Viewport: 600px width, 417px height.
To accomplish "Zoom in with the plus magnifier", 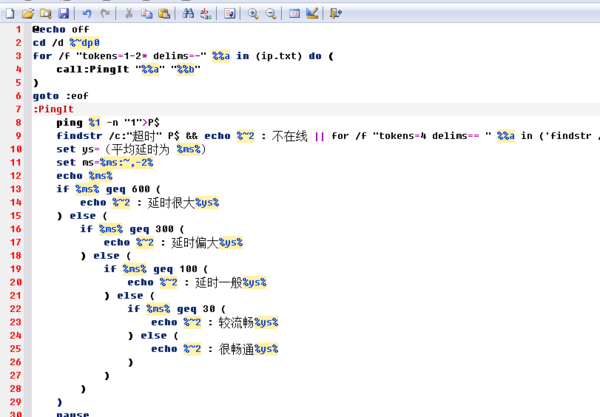I will [253, 14].
